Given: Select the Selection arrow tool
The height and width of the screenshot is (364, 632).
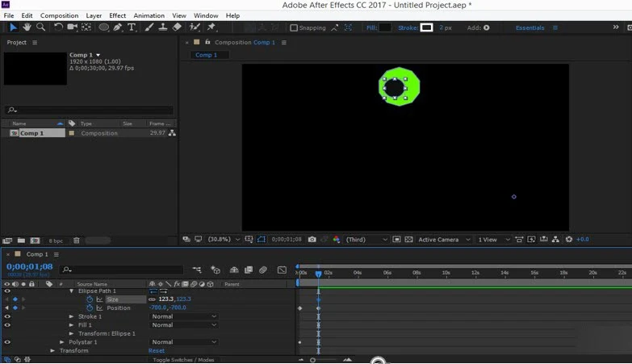Looking at the screenshot, I should pyautogui.click(x=13, y=27).
